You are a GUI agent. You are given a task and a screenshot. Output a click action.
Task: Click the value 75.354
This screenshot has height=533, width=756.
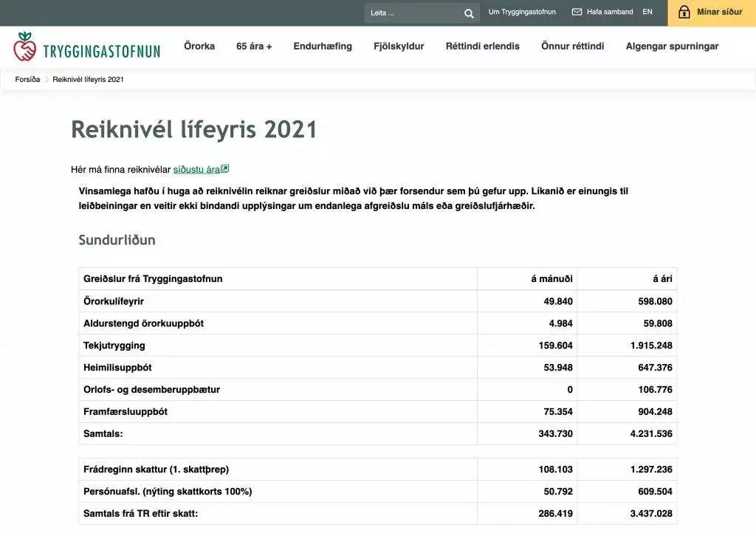point(558,411)
